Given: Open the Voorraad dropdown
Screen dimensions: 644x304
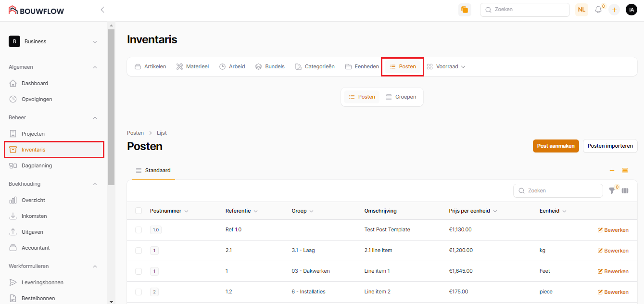Looking at the screenshot, I should [x=446, y=66].
